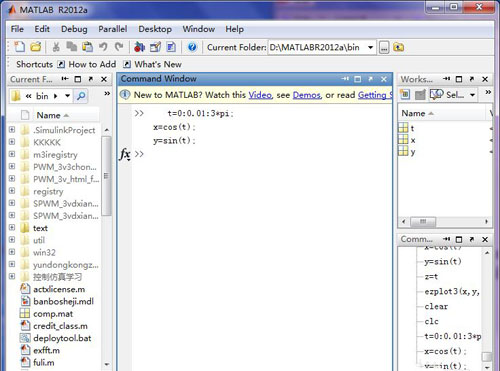Open Current Folder path dropdown

[370, 47]
